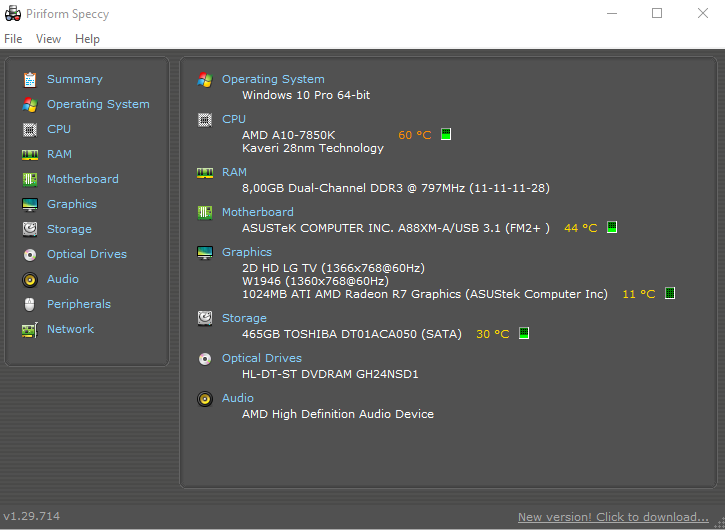Select Operating System in the sidebar

point(98,105)
